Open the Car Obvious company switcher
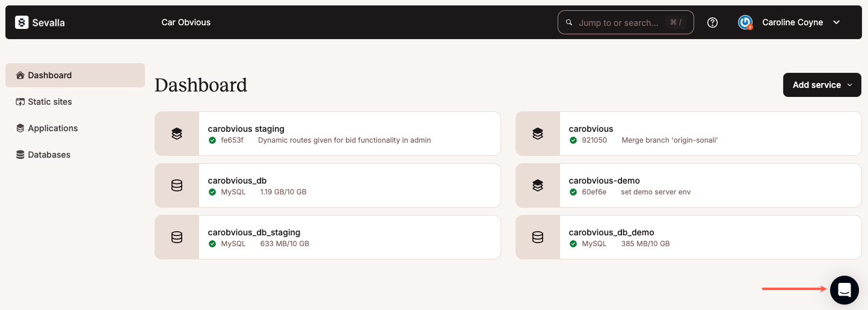868x310 pixels. pyautogui.click(x=186, y=22)
